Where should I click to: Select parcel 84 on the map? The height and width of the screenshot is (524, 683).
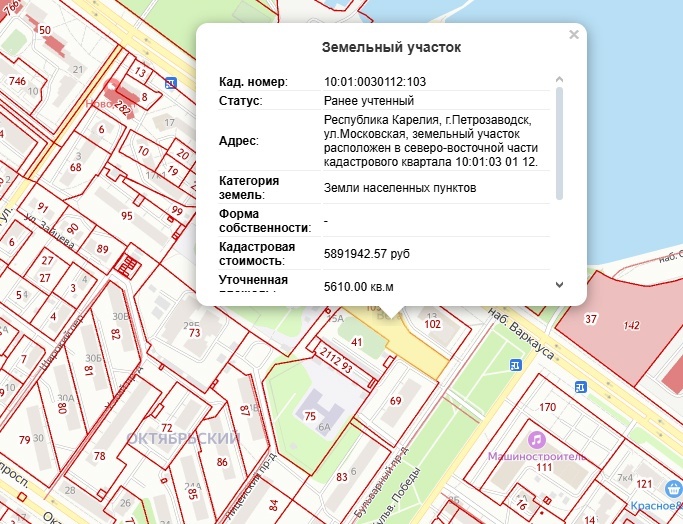(x=273, y=505)
